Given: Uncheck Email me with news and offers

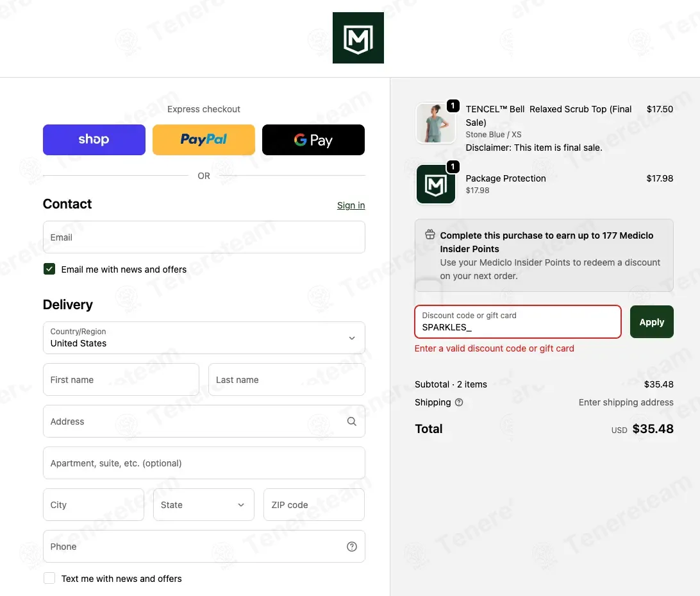Looking at the screenshot, I should click(49, 269).
